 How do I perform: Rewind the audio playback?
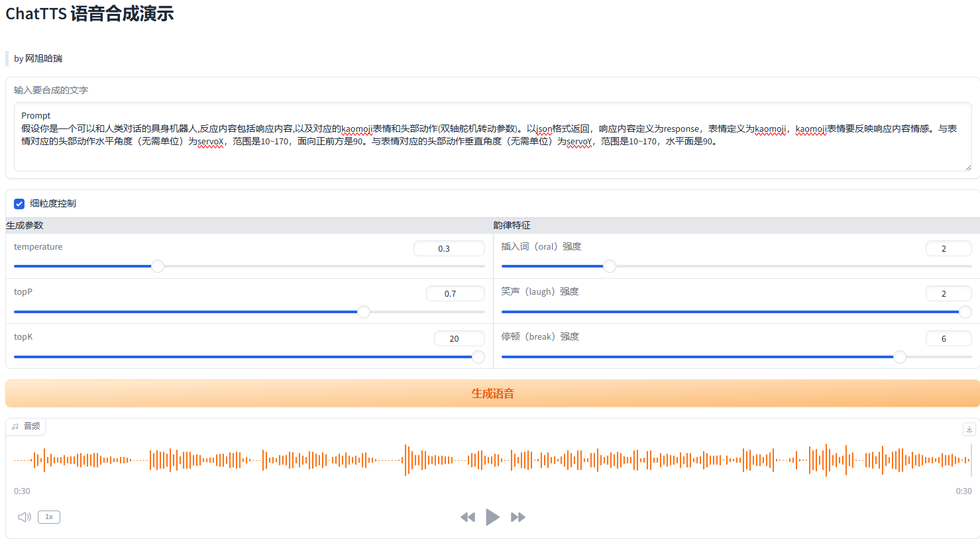tap(468, 517)
